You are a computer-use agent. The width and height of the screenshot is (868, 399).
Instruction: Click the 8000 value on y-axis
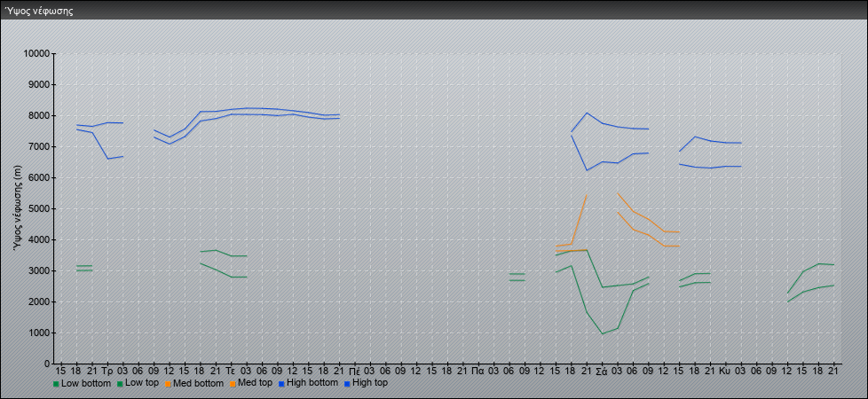39,115
